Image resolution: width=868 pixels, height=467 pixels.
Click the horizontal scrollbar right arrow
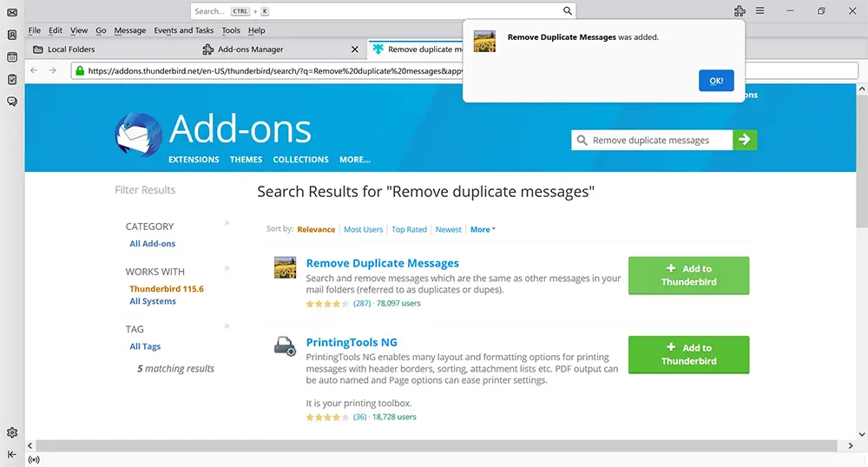tap(851, 445)
